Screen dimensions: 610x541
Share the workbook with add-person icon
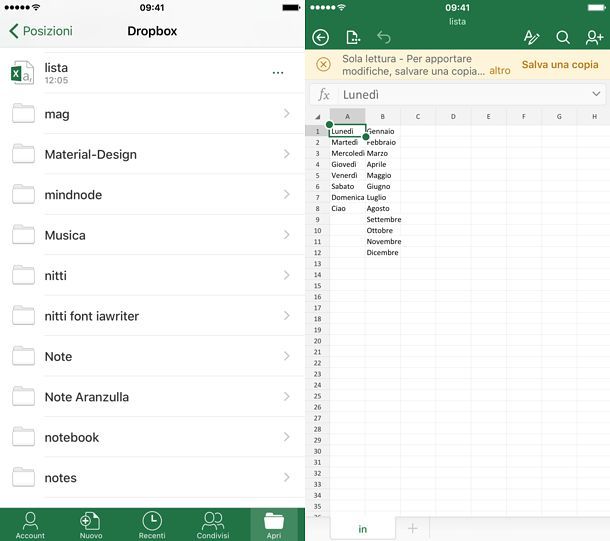point(594,37)
